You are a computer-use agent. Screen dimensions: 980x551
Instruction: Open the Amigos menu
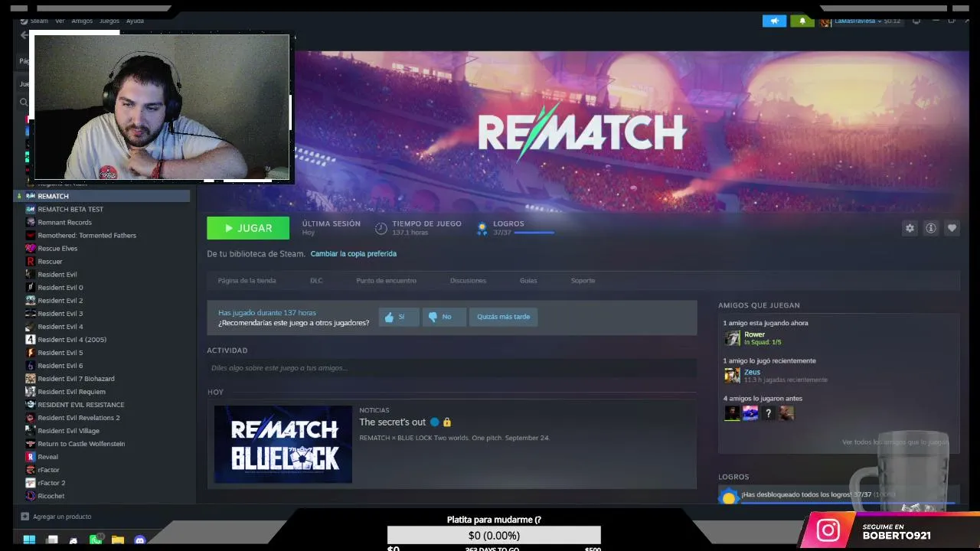click(x=82, y=21)
